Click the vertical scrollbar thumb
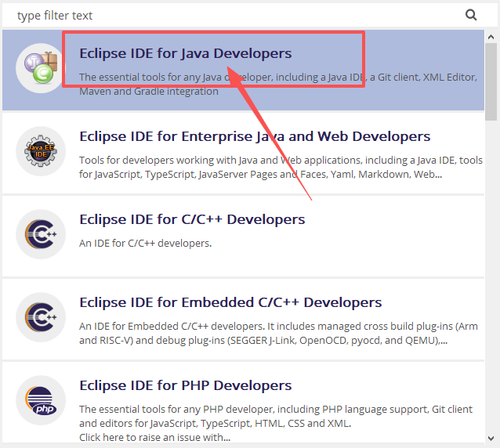The height and width of the screenshot is (448, 500). (x=491, y=82)
